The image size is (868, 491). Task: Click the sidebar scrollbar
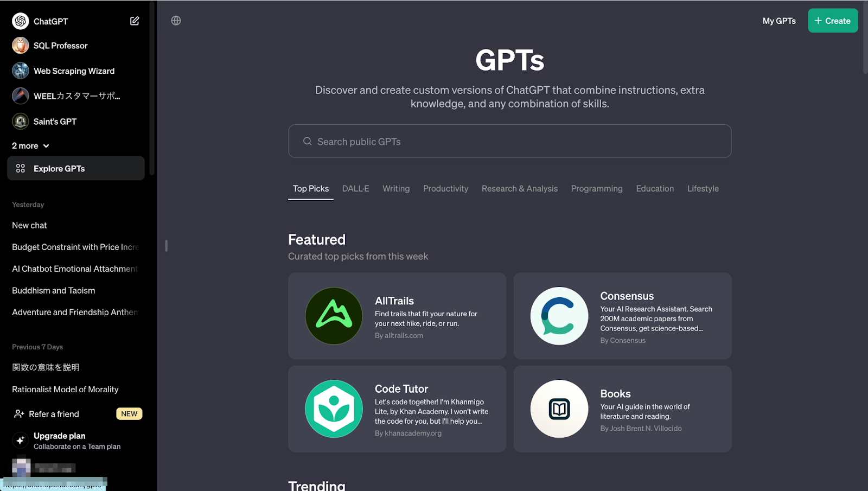[152, 88]
